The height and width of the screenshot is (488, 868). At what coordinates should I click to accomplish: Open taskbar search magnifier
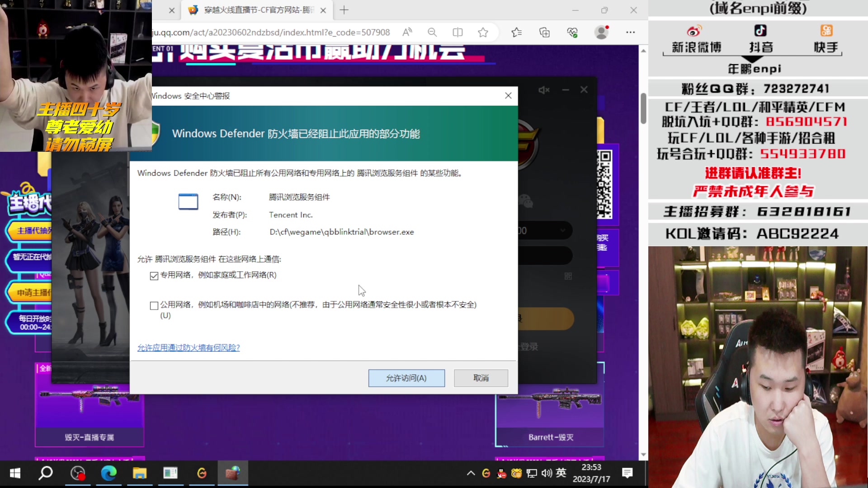pyautogui.click(x=46, y=473)
